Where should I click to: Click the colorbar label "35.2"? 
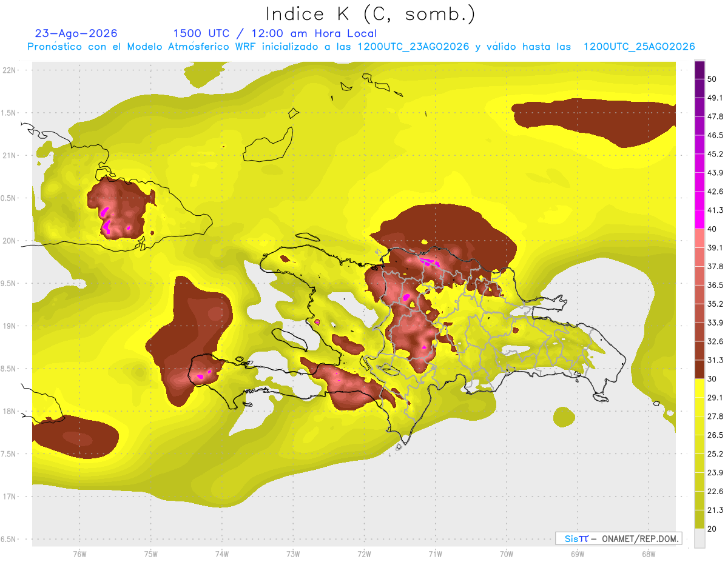pos(716,304)
